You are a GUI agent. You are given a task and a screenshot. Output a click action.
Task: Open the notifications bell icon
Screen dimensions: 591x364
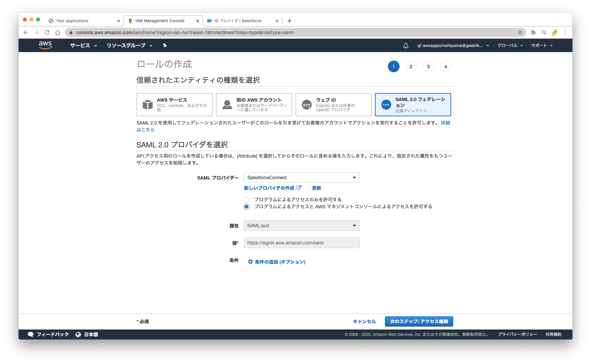coord(405,45)
